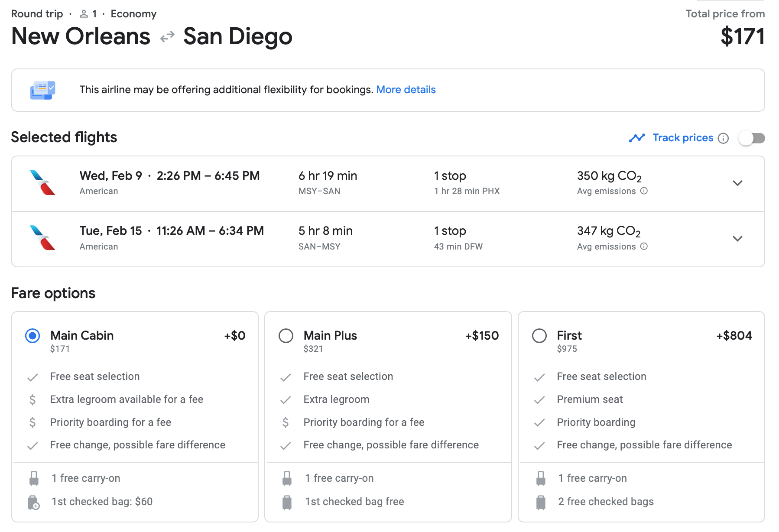
Task: Expand the Tue, Feb 15 flight details
Action: [x=737, y=239]
